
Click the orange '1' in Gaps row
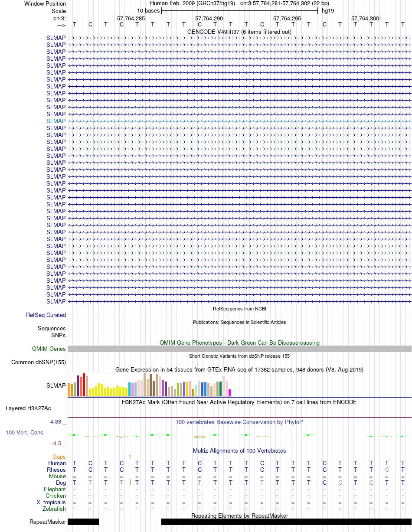[x=130, y=457]
